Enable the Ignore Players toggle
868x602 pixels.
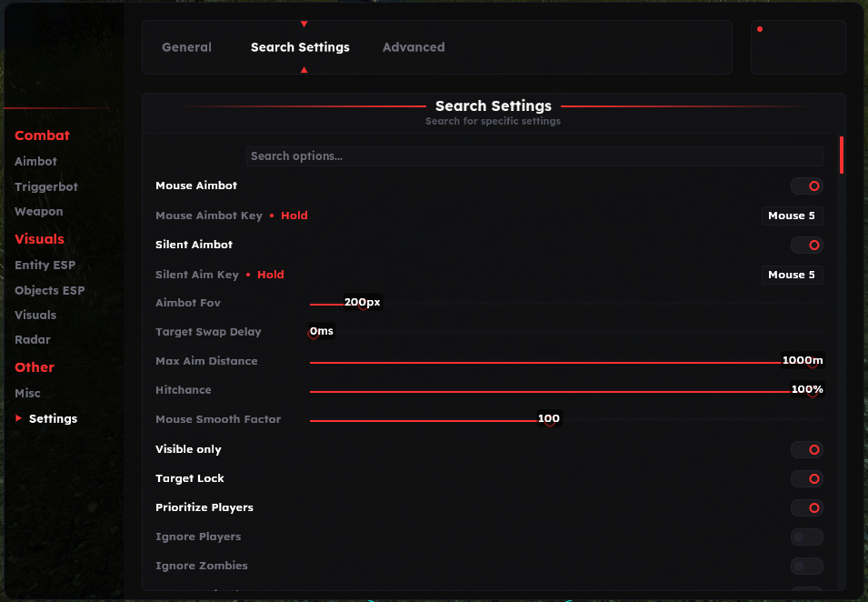pos(806,537)
